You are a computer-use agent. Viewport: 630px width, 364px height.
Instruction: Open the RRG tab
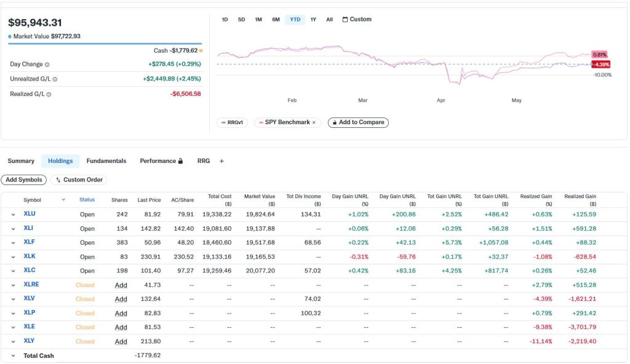coord(204,161)
